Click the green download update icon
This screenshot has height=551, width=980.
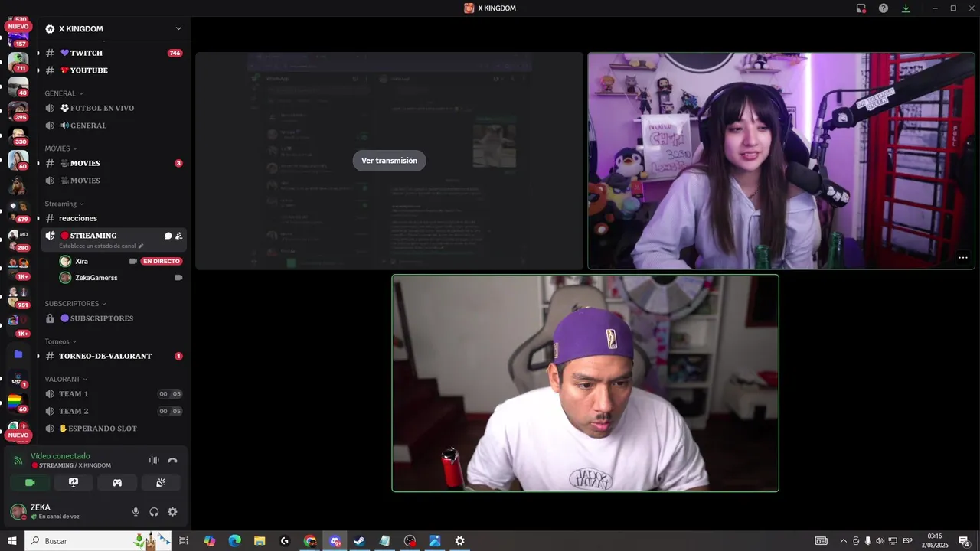(x=906, y=8)
